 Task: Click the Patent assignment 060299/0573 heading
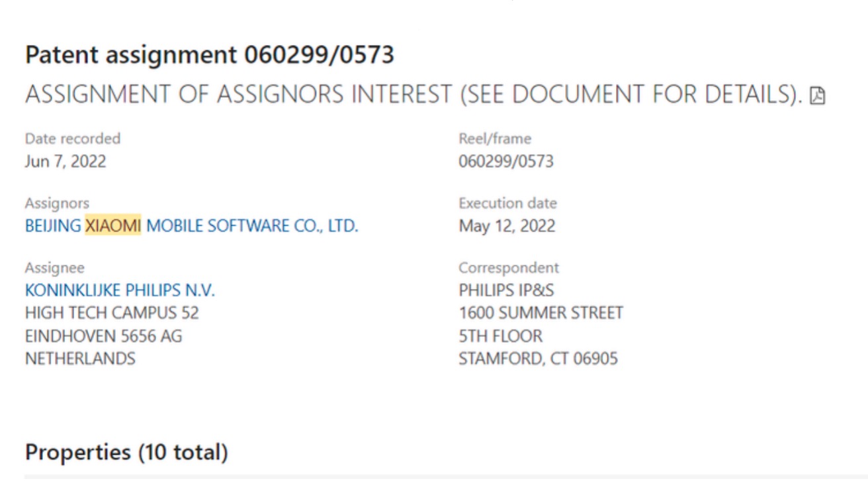[209, 55]
